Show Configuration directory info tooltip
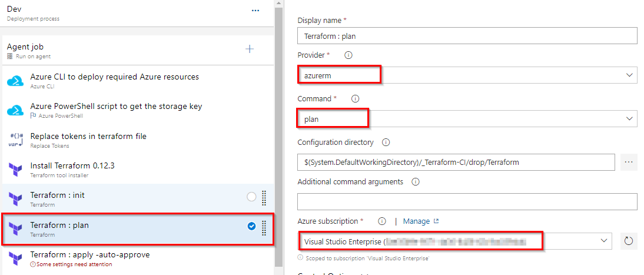The width and height of the screenshot is (644, 275). [x=386, y=143]
